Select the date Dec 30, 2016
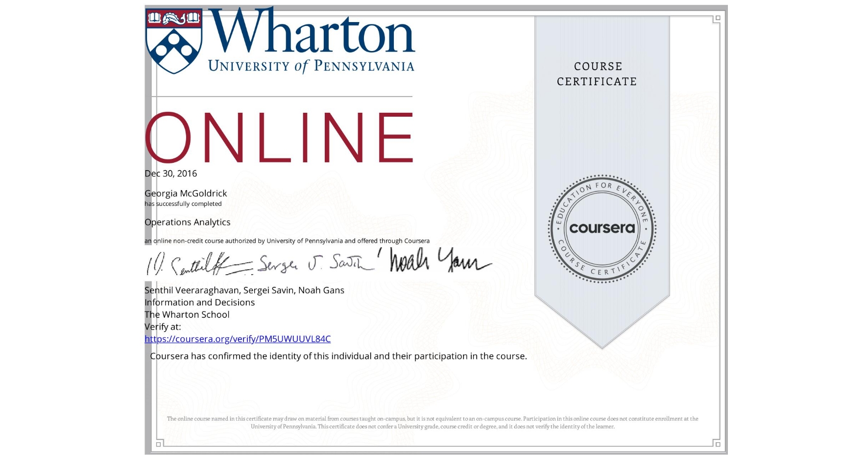The height and width of the screenshot is (455, 868). coord(170,174)
